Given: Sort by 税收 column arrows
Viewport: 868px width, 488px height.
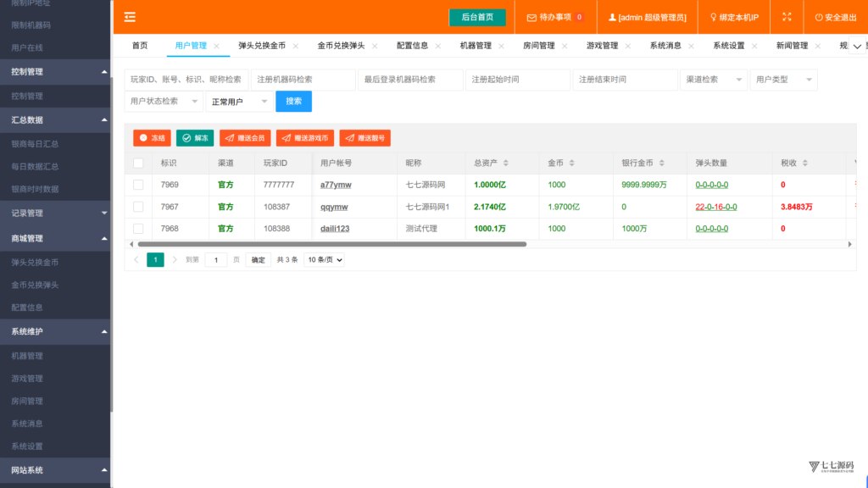Looking at the screenshot, I should pos(805,164).
